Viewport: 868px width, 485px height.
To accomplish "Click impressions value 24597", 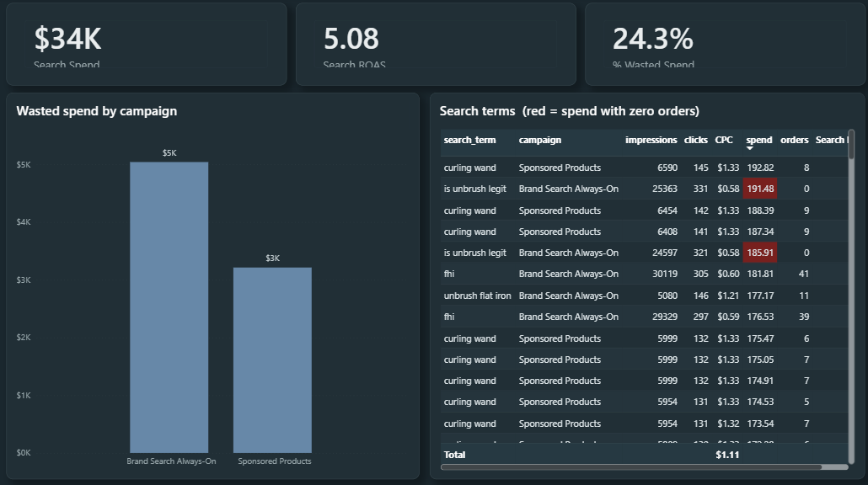I will coord(664,253).
